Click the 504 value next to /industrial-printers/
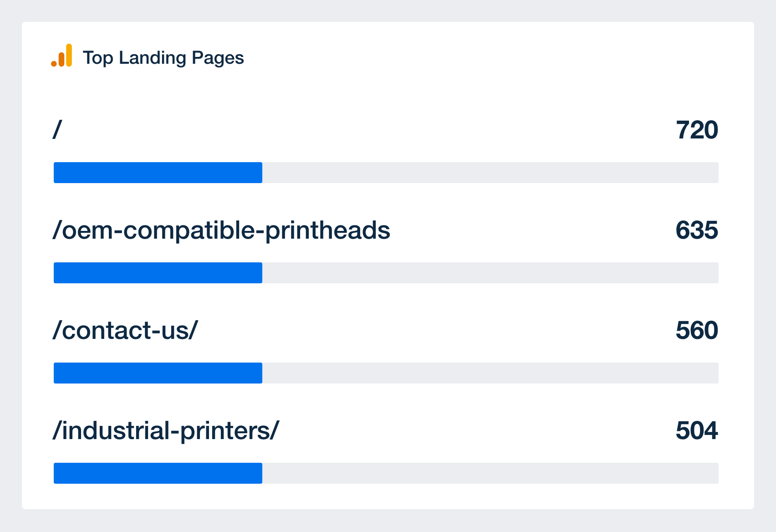776x532 pixels. pyautogui.click(x=697, y=430)
